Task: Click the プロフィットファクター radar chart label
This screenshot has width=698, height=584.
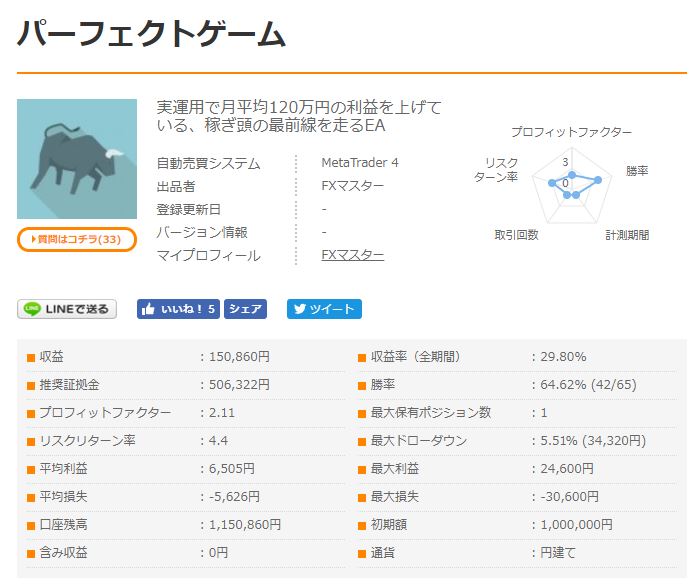Action: tap(571, 132)
